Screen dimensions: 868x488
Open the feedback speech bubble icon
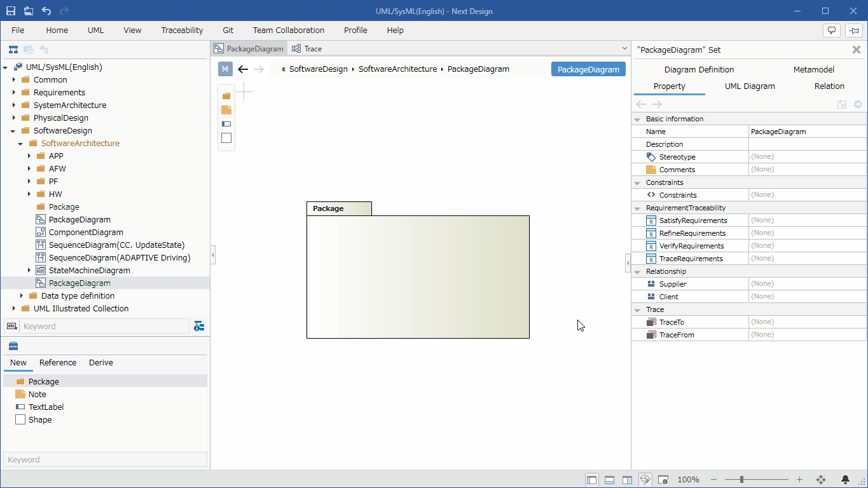(831, 30)
